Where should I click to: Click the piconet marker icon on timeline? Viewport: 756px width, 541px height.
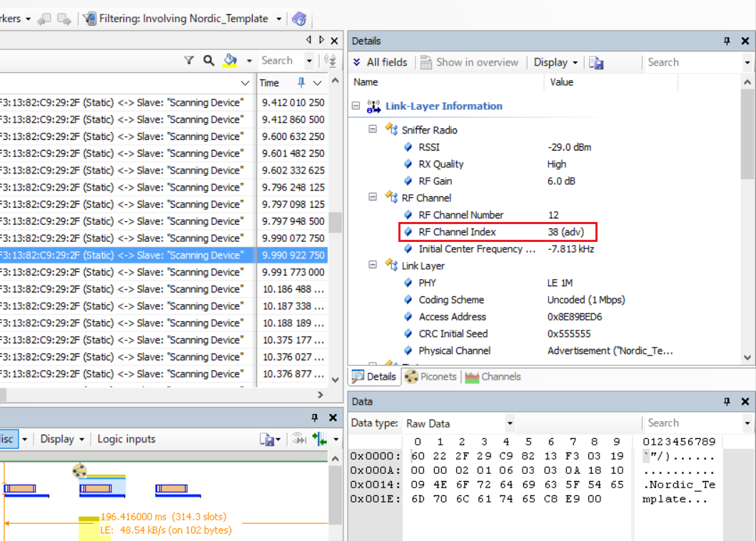point(79,470)
